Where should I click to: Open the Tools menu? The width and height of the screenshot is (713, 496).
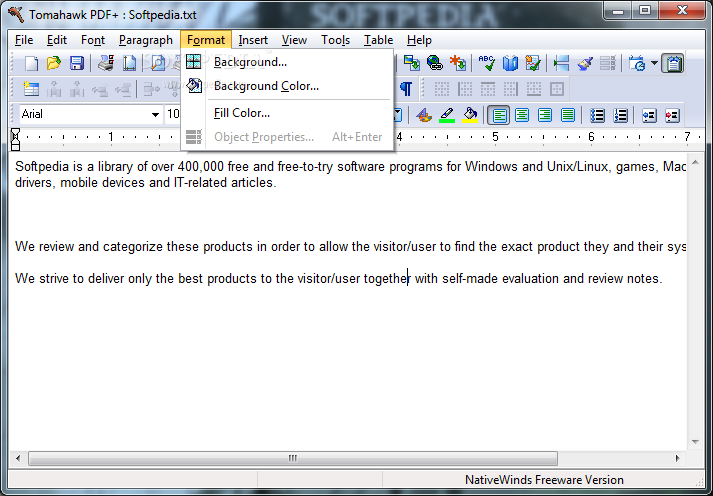point(336,40)
